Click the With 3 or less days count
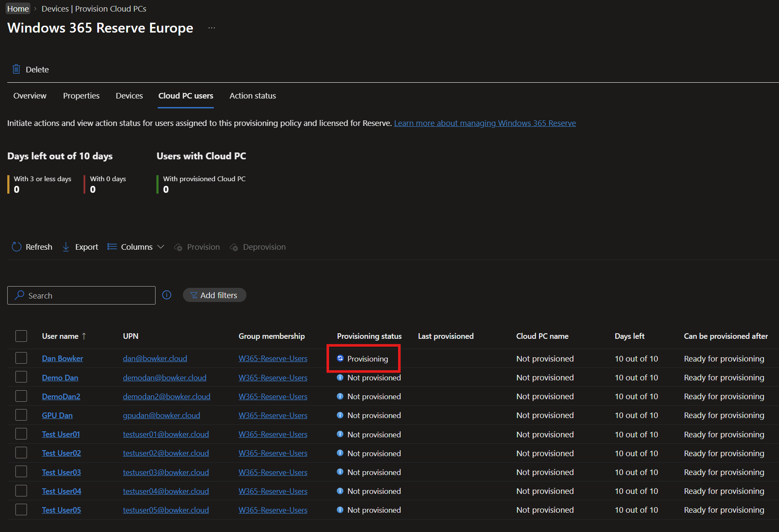The image size is (779, 532). pos(17,189)
